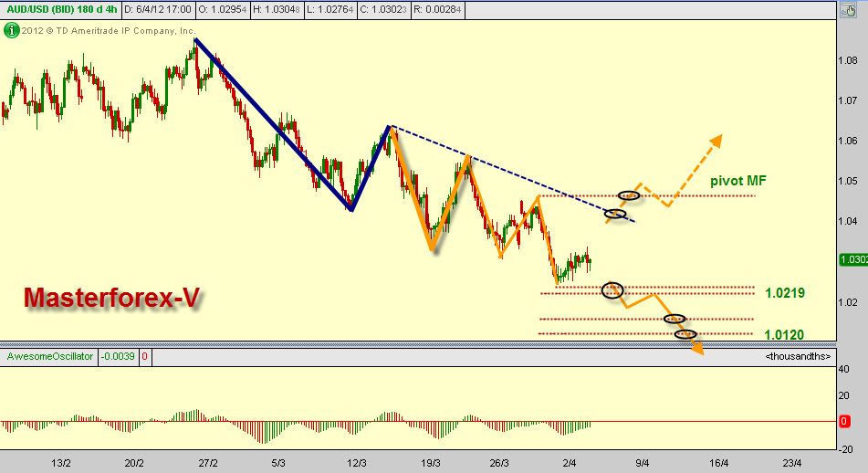Click the red zero marker on oscillator axis
This screenshot has width=868, height=473.
[x=845, y=421]
